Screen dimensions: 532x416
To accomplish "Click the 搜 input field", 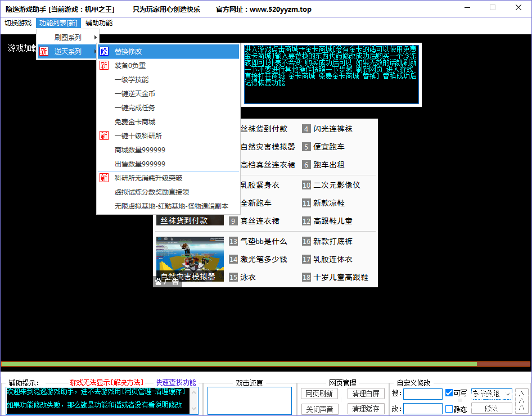I will coord(422,394).
